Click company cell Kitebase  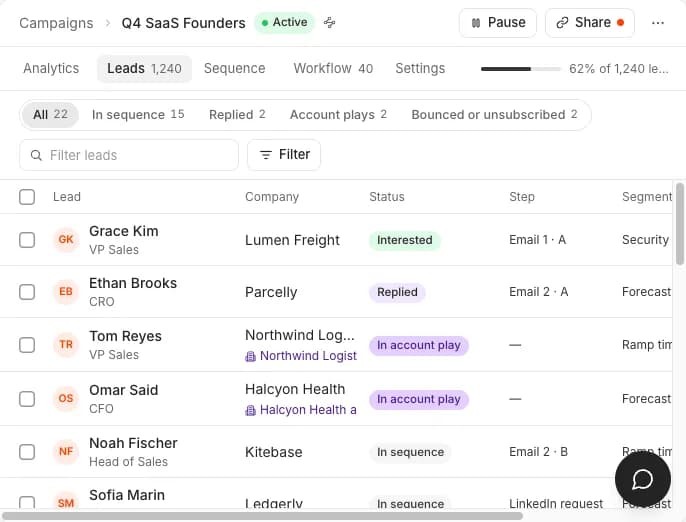click(x=274, y=452)
